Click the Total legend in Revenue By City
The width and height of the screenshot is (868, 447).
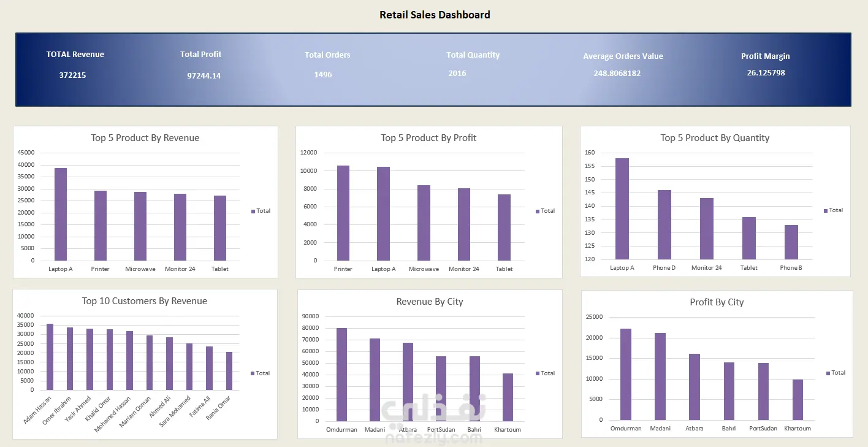click(x=545, y=373)
